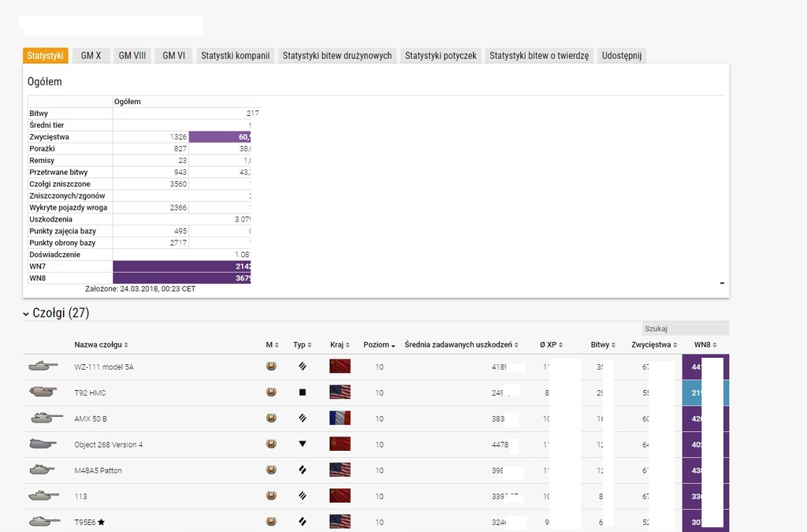Image resolution: width=807 pixels, height=532 pixels.
Task: Open the Object 268 Version 4 tank name
Action: pyautogui.click(x=109, y=444)
